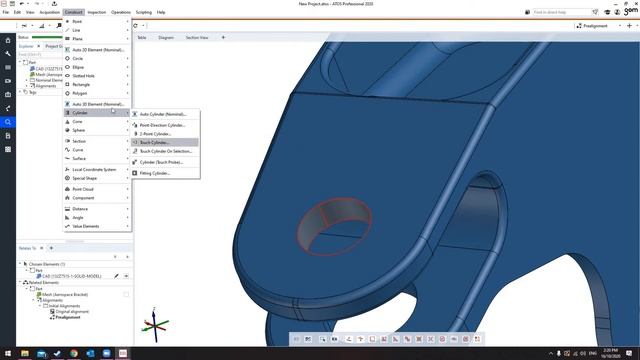
Task: Click the pencil edit icon beside CAD row
Action: [x=116, y=276]
